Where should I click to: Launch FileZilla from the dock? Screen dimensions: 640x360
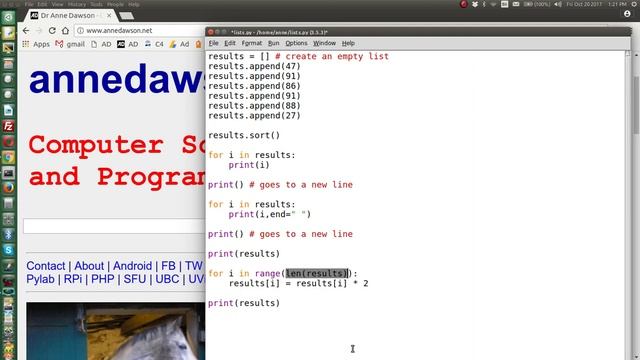click(x=8, y=126)
